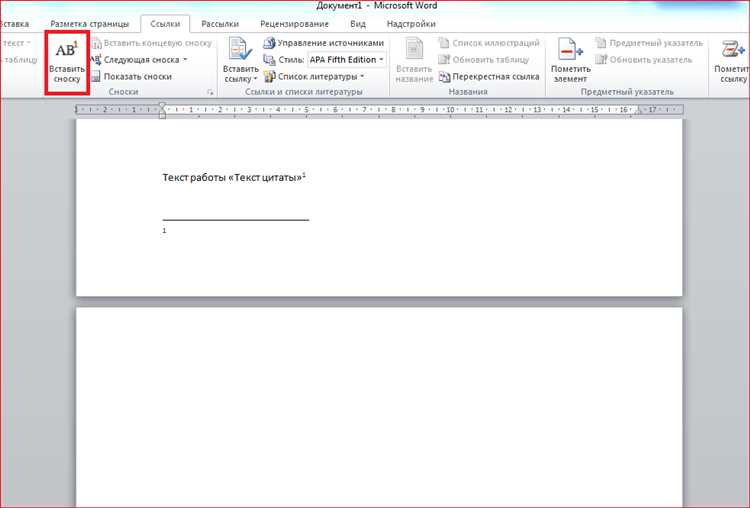Click Перекрестная ссылка
The image size is (750, 508).
pos(489,77)
